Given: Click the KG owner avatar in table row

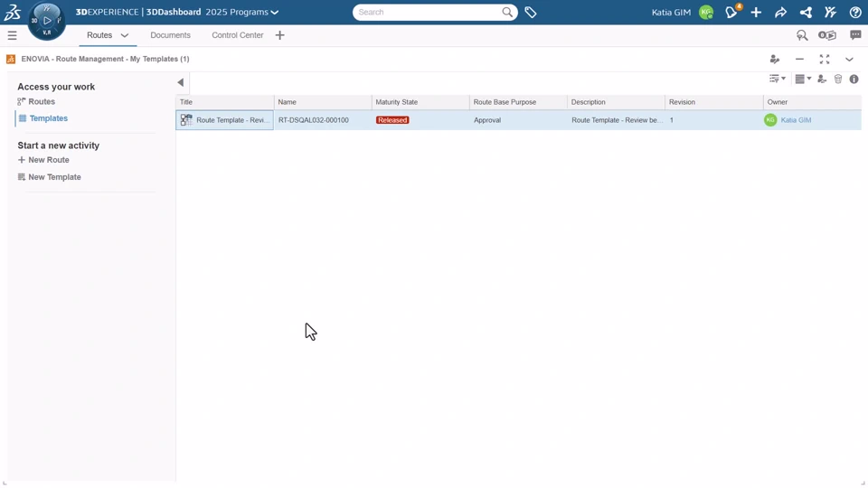Looking at the screenshot, I should click(770, 119).
